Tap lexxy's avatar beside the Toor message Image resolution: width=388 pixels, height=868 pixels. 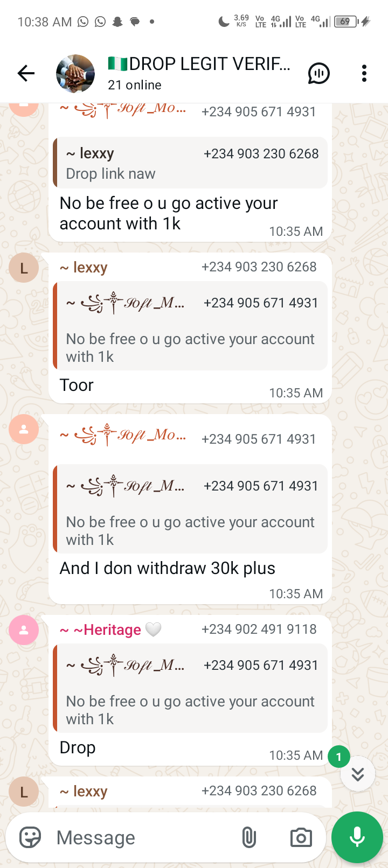(24, 268)
